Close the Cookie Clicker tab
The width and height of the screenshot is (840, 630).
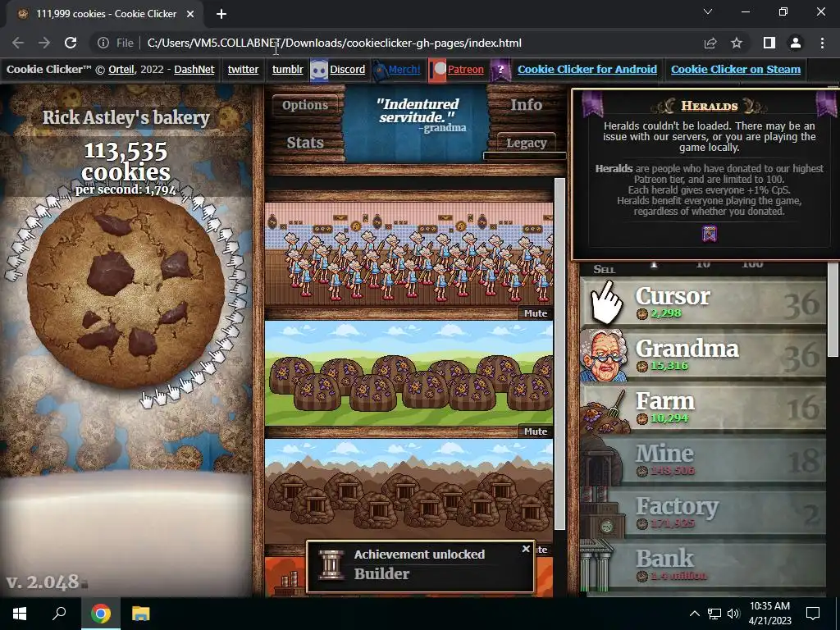190,14
